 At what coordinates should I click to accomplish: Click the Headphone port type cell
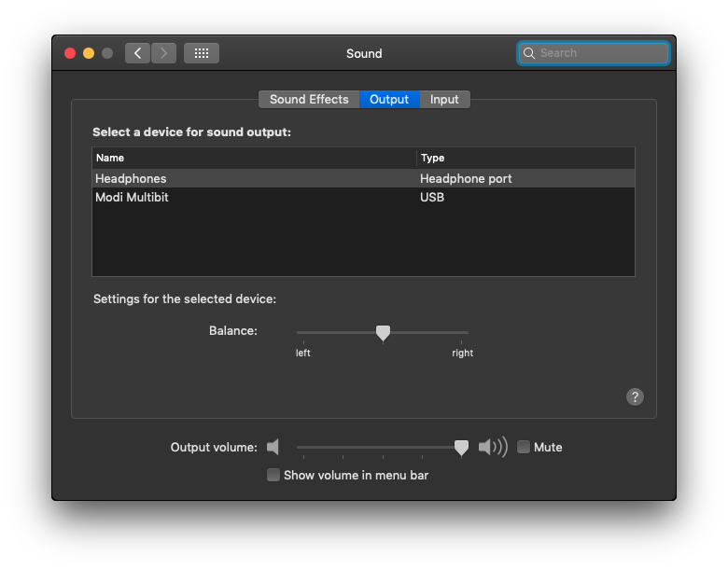click(x=466, y=179)
